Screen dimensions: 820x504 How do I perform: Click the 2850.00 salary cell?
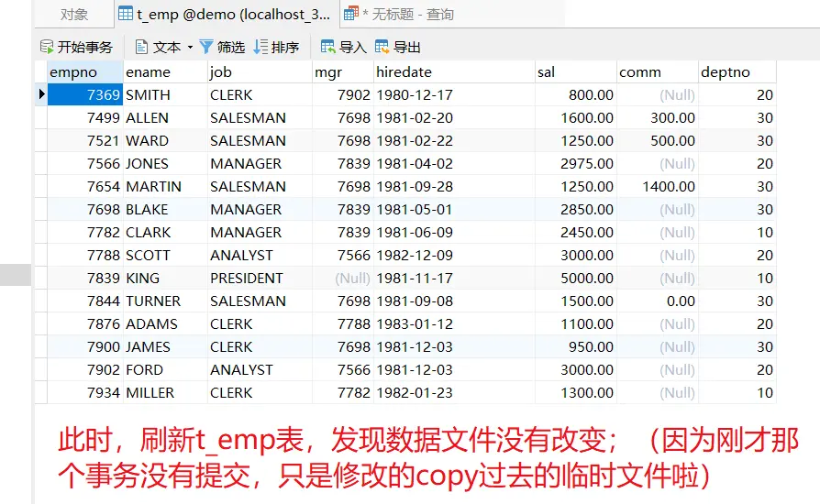[576, 210]
